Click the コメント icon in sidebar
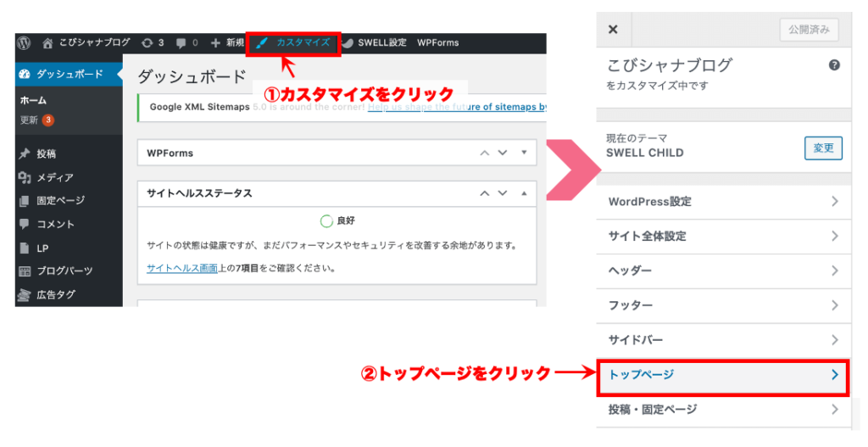Viewport: 868px width, 447px height. (25, 224)
